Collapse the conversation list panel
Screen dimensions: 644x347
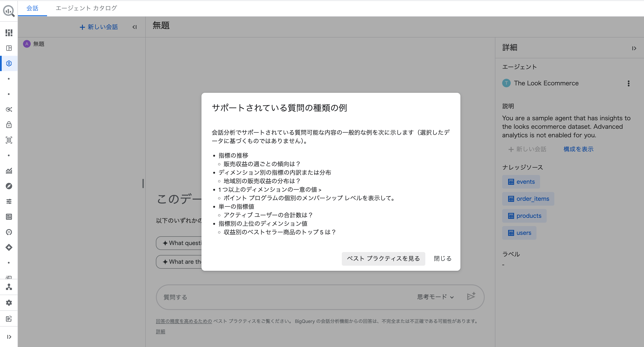pos(135,27)
